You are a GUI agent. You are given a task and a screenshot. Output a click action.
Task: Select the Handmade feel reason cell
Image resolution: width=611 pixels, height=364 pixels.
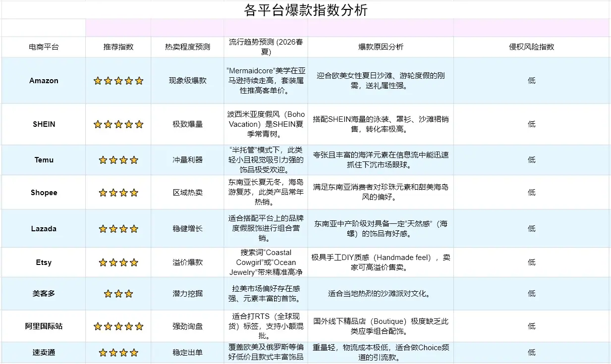coord(381,262)
